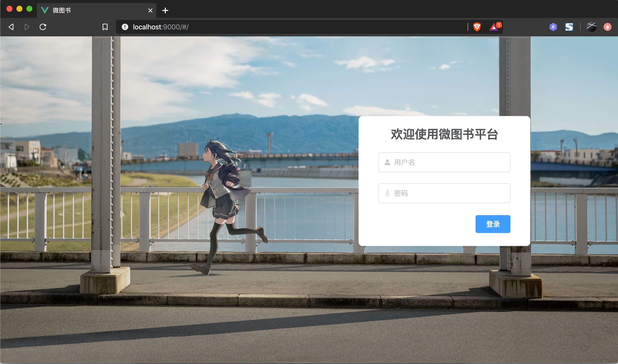The height and width of the screenshot is (364, 618).
Task: Bookmark this page with the bookmark icon
Action: click(105, 27)
